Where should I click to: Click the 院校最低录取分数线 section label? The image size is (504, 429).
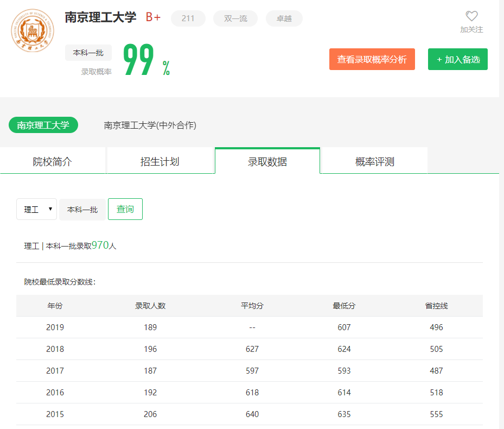click(x=60, y=282)
